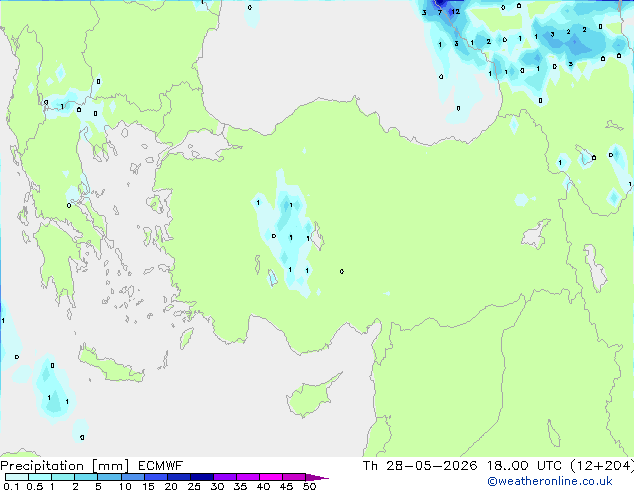Click the legend scale label '40'
Screen dimensions: 634x490
(x=263, y=486)
